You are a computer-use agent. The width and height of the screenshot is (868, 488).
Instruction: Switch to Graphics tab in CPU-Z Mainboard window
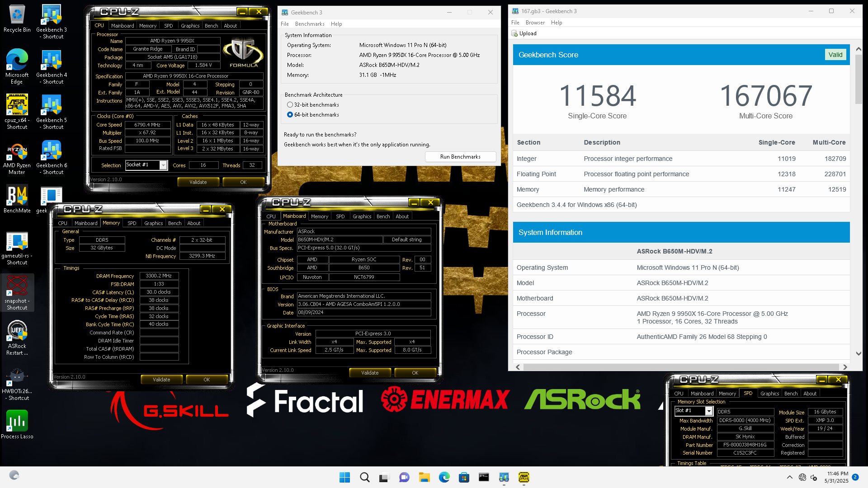pos(362,216)
